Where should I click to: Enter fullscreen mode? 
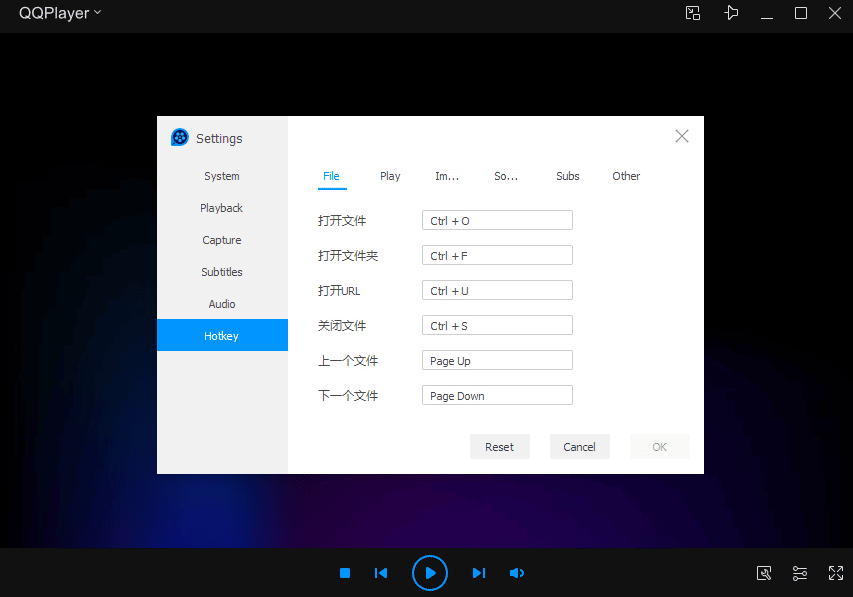[x=836, y=573]
